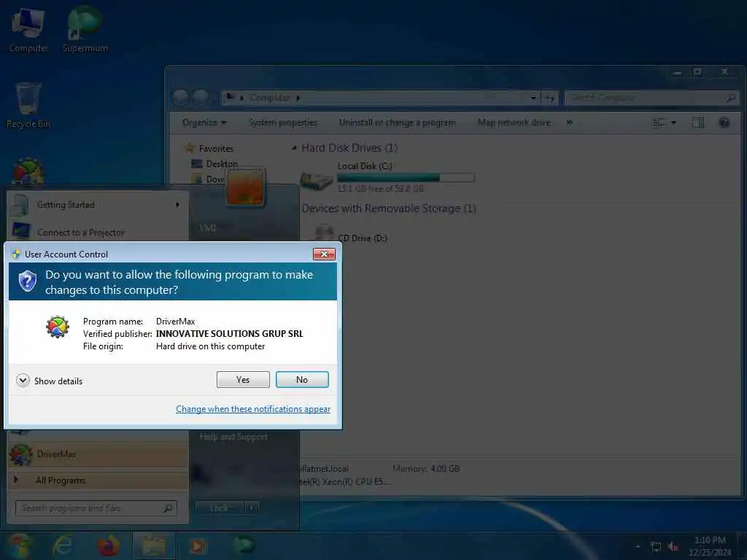747x560 pixels.
Task: Open shutdown options arrow beside Lock
Action: (x=252, y=508)
